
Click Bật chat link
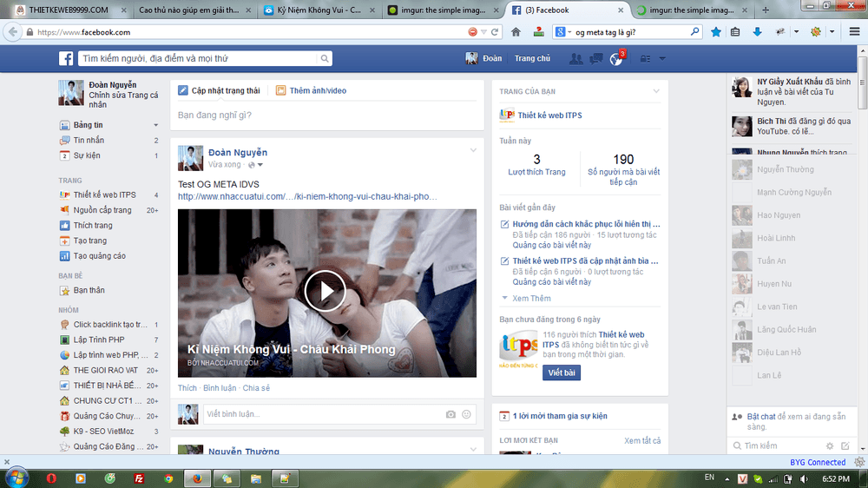pos(761,417)
